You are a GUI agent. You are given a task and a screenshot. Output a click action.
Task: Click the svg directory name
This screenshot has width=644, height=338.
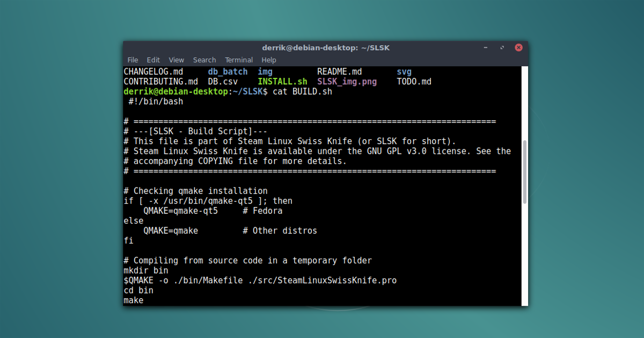tap(404, 71)
